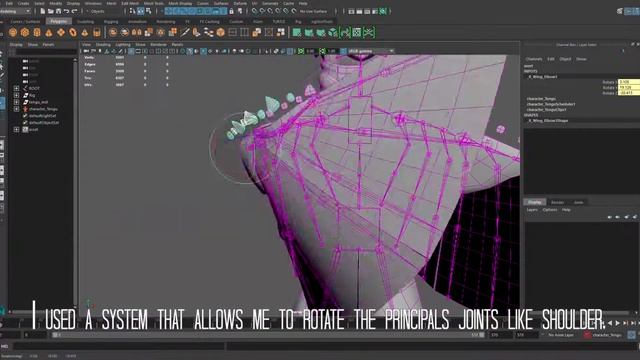Click the green Hypershade icon in status line
The height and width of the screenshot is (360, 640).
(x=383, y=11)
